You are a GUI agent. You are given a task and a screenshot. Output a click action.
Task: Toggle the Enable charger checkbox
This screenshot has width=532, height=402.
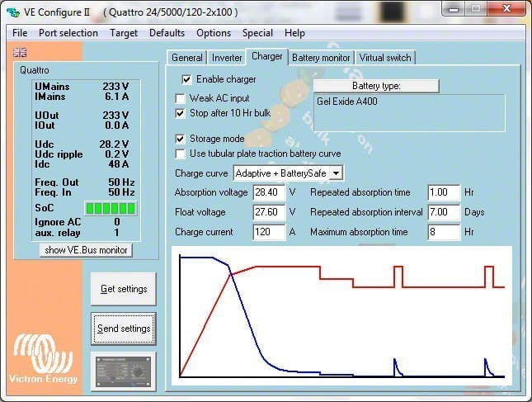(186, 79)
